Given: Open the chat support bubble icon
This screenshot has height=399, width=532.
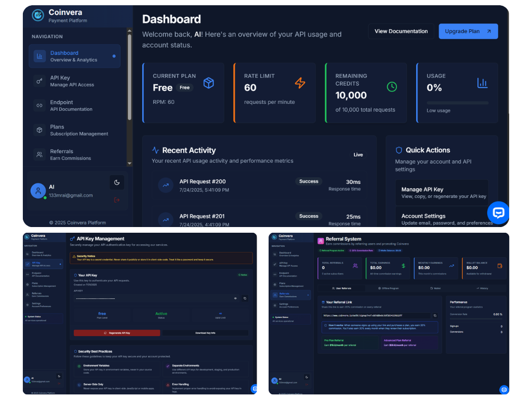Looking at the screenshot, I should tap(498, 213).
